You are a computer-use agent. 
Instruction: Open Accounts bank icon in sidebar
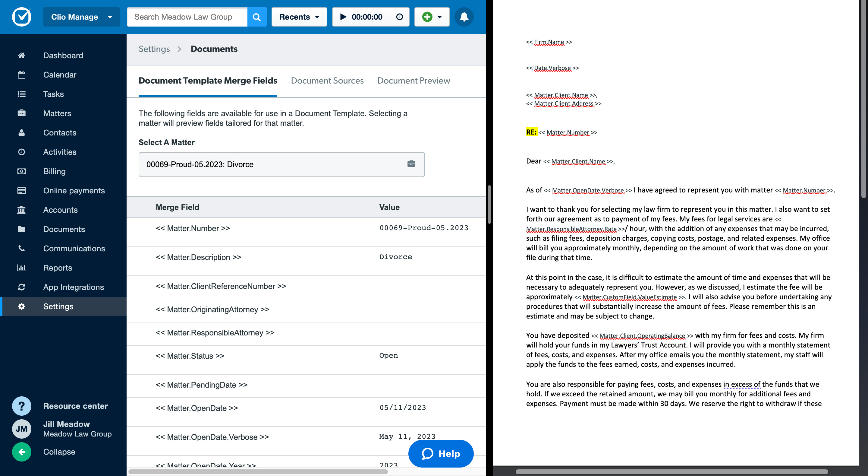click(x=22, y=210)
